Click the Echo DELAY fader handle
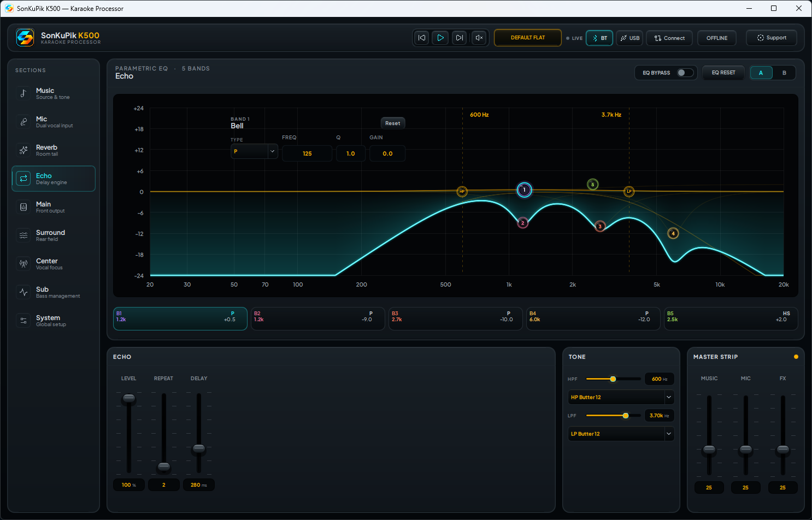The image size is (812, 520). 199,448
